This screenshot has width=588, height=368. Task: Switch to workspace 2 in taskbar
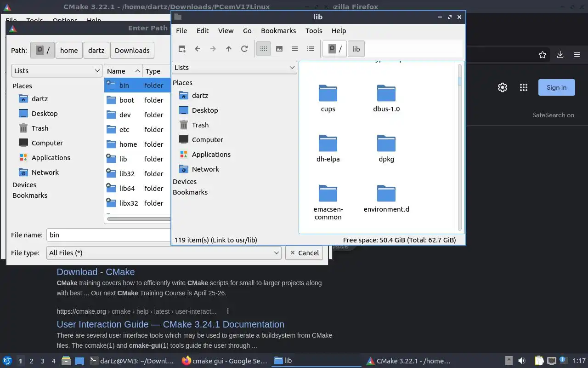(31, 361)
